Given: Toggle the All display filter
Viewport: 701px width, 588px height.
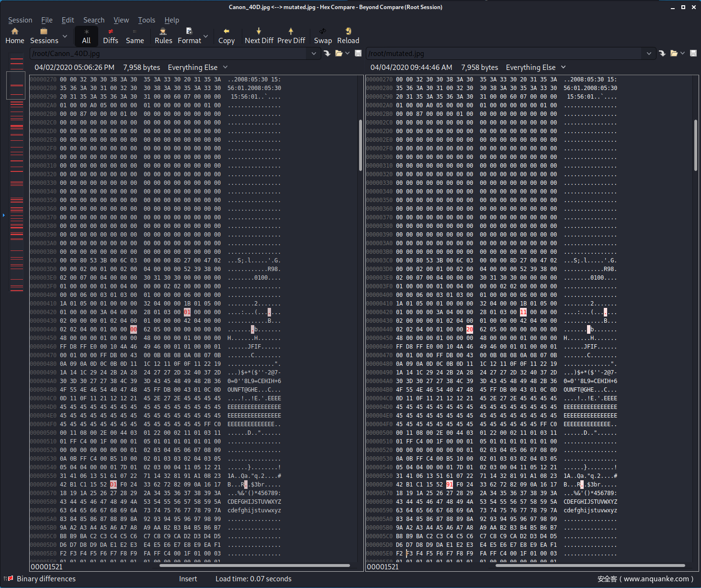Looking at the screenshot, I should (x=86, y=36).
